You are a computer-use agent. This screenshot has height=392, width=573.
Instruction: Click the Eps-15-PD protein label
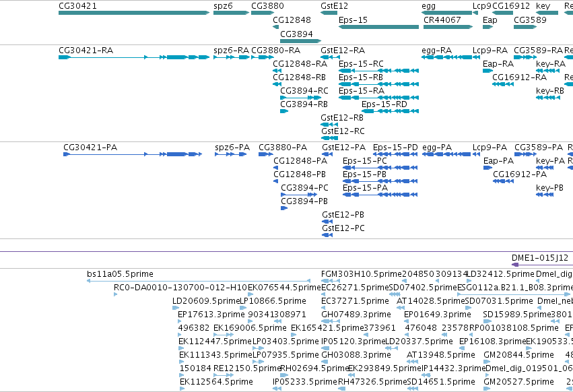395,148
